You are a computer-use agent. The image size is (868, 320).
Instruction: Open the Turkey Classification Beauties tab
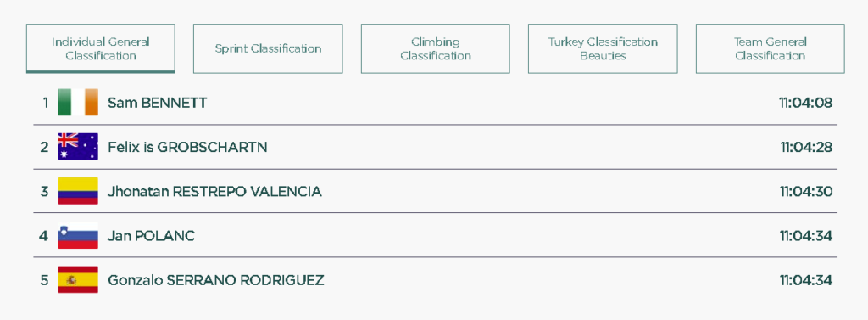[603, 48]
